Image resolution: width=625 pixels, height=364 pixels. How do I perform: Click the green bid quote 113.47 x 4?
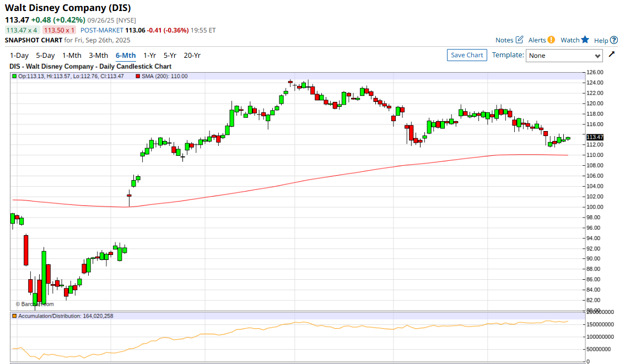tap(22, 30)
